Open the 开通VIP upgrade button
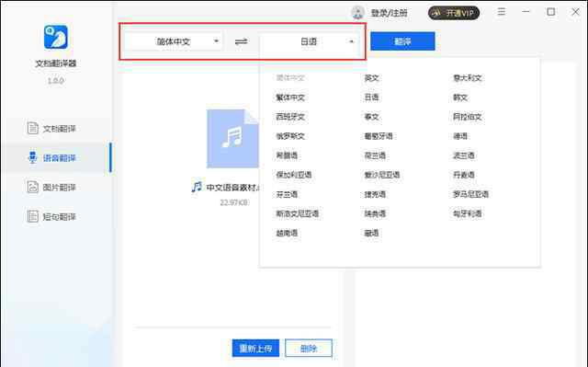 pos(454,13)
